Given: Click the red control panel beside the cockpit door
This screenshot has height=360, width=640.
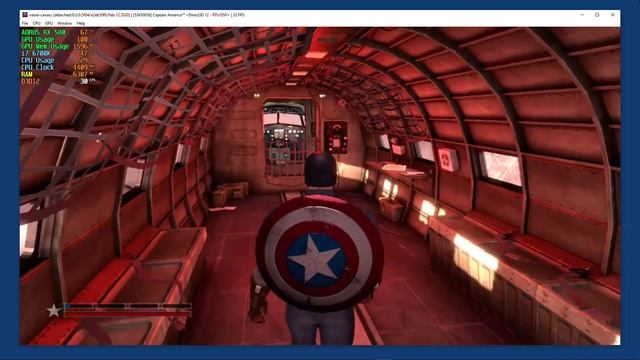Looking at the screenshot, I should 336,137.
